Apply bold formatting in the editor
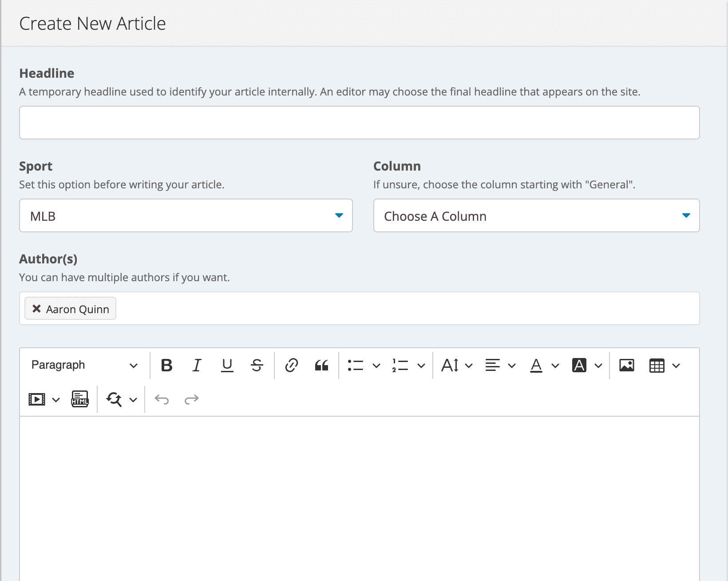The width and height of the screenshot is (728, 581). [x=166, y=365]
